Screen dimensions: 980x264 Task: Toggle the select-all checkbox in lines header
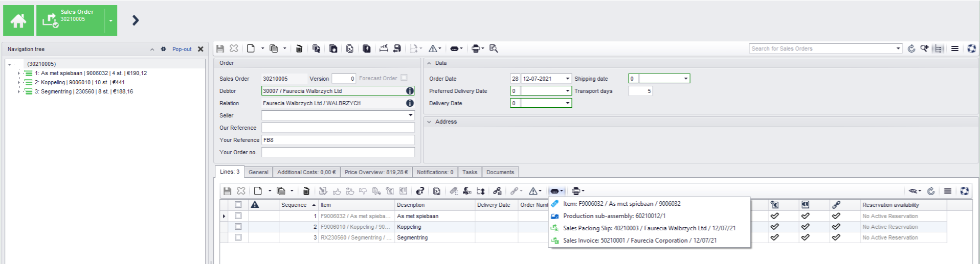coord(238,205)
